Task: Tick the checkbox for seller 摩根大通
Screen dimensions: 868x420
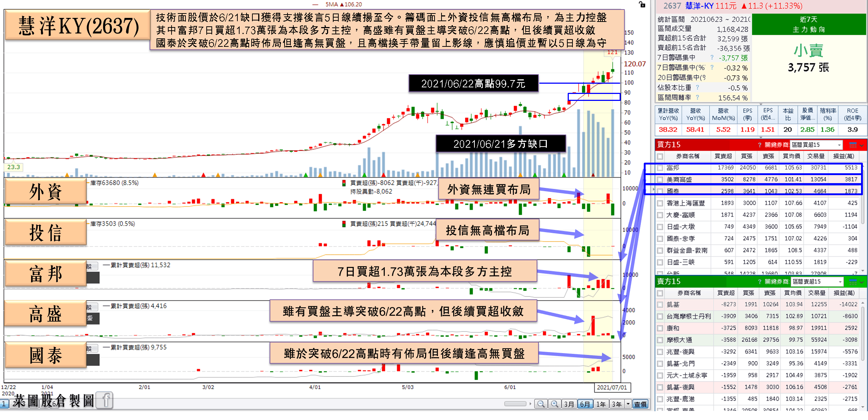Action: pos(660,340)
